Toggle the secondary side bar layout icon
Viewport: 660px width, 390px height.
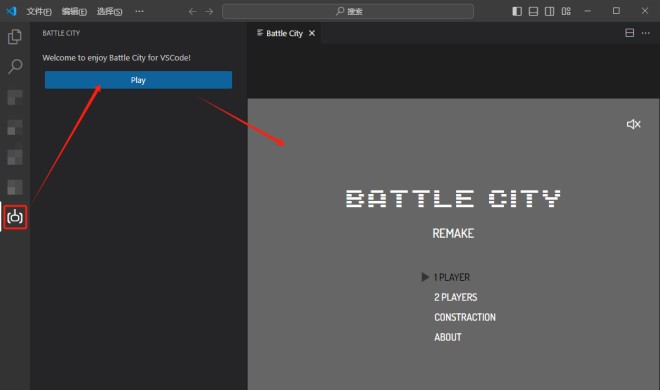point(549,11)
